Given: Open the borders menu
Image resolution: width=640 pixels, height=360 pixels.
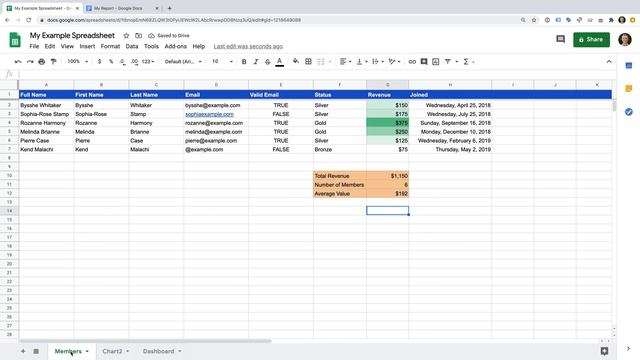Looking at the screenshot, I should click(309, 62).
